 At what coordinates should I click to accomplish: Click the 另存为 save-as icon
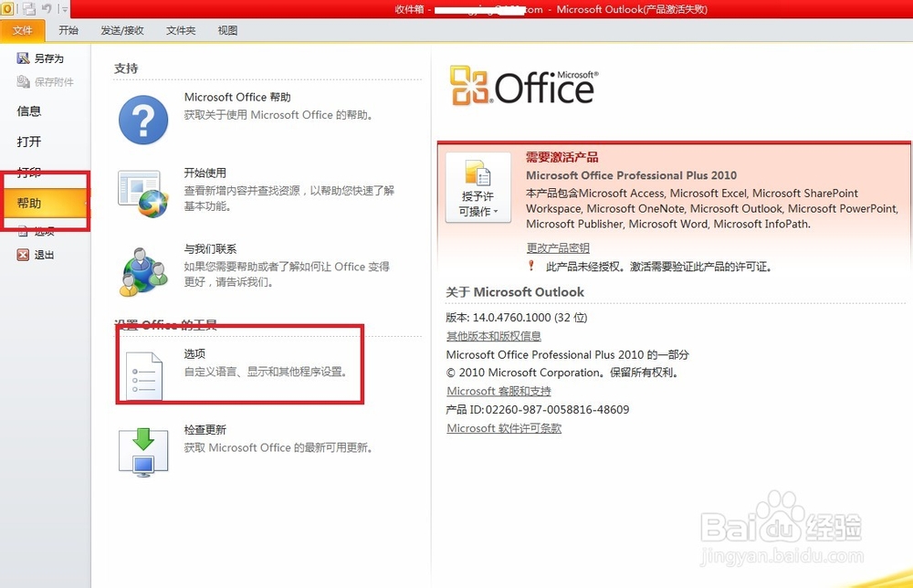pos(23,58)
